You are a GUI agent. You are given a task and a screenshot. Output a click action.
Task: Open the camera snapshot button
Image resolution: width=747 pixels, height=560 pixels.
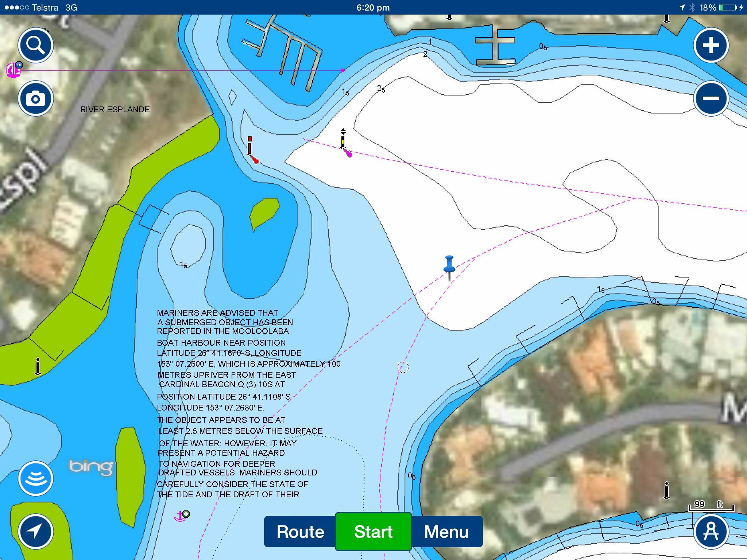click(x=36, y=98)
